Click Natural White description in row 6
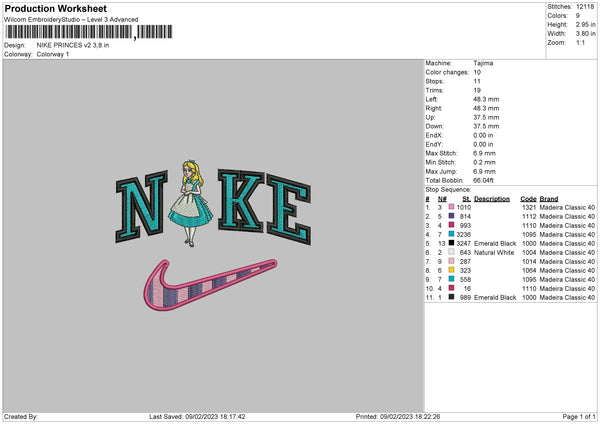600x424 pixels. pos(494,253)
